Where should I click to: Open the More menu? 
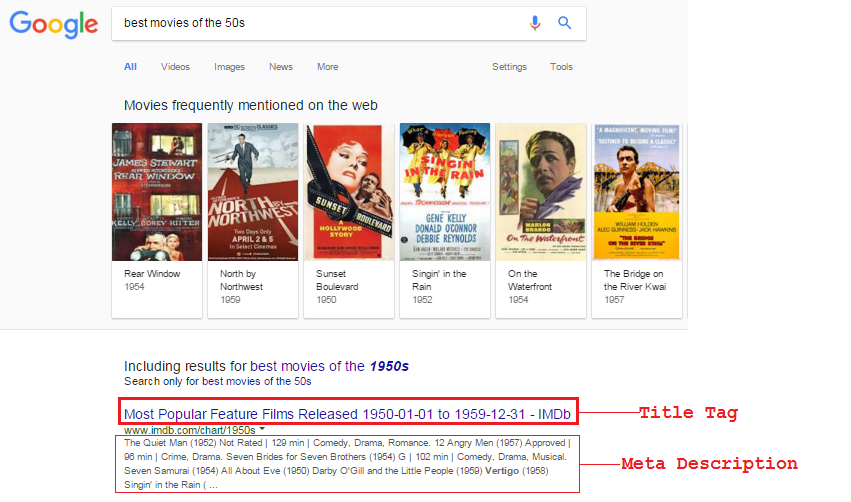click(328, 67)
